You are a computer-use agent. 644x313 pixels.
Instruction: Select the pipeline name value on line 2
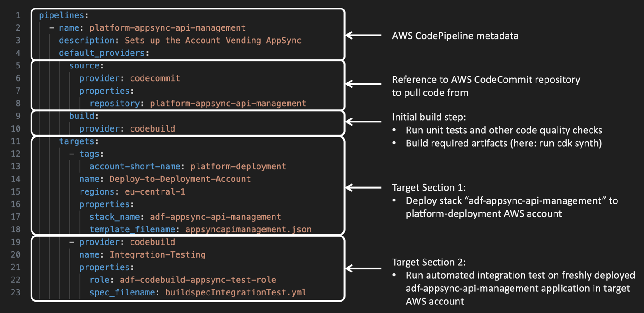(x=167, y=28)
